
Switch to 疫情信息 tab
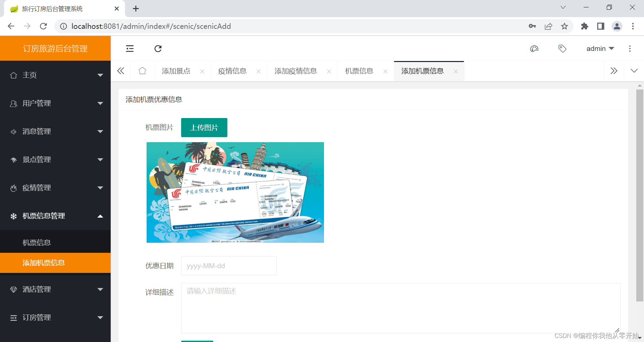click(232, 71)
